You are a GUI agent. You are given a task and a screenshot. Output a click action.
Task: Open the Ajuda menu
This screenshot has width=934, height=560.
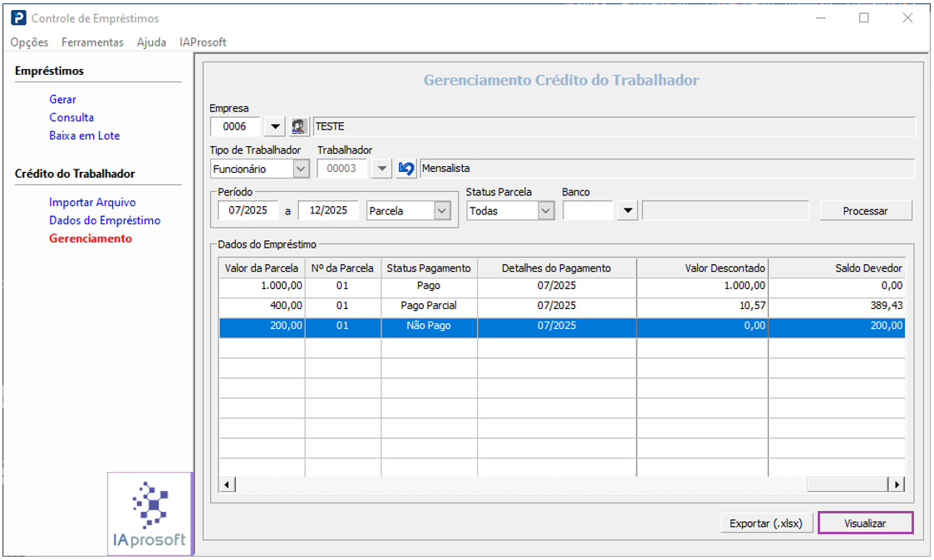pos(151,42)
